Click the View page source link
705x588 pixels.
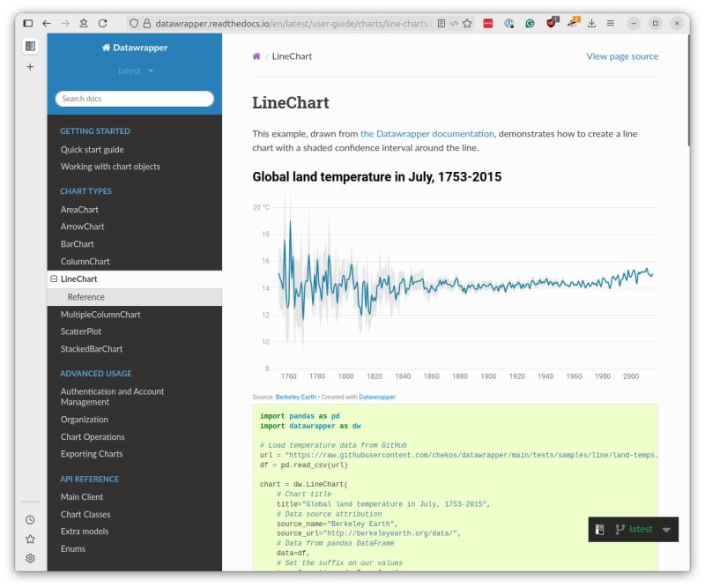(x=622, y=56)
